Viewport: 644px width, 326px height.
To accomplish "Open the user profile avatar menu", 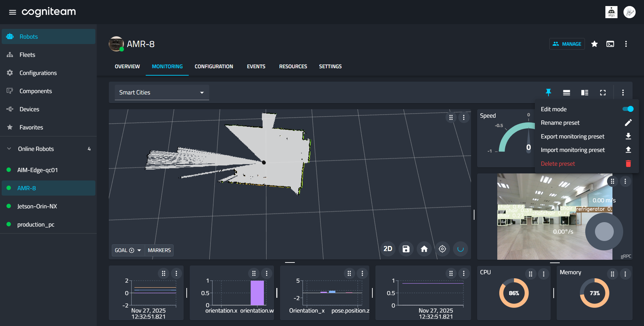I will pyautogui.click(x=630, y=12).
